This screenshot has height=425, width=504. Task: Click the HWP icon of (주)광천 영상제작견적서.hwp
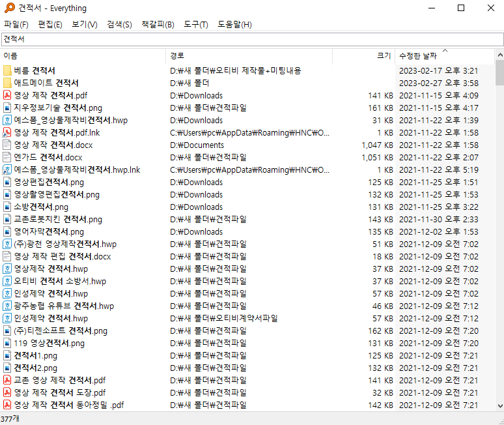(7, 244)
